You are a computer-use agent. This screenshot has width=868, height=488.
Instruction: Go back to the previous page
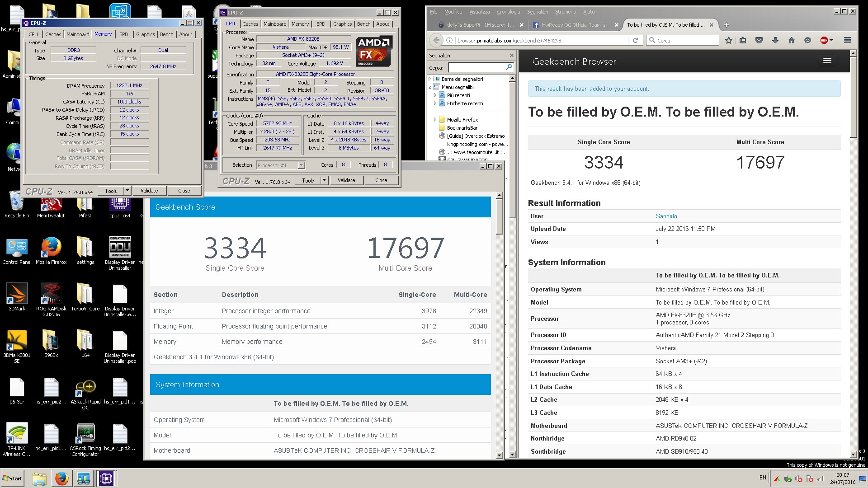click(436, 40)
